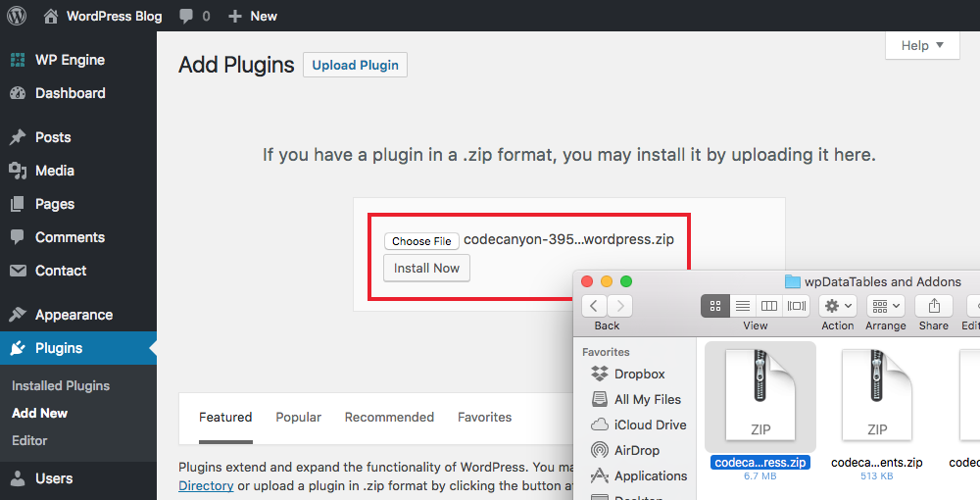Click the Install Now button
980x500 pixels.
point(426,268)
